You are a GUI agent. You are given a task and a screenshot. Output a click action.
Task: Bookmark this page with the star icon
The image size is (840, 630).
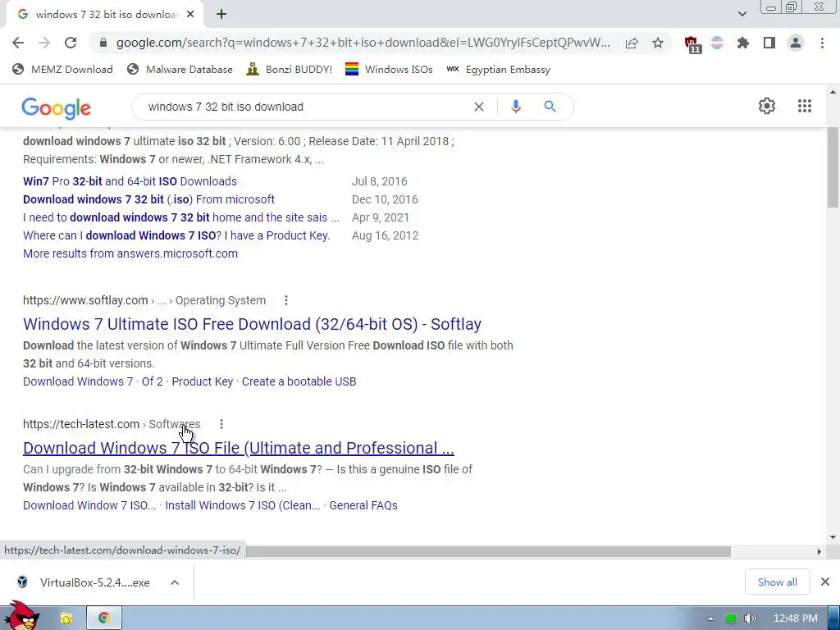tap(658, 43)
